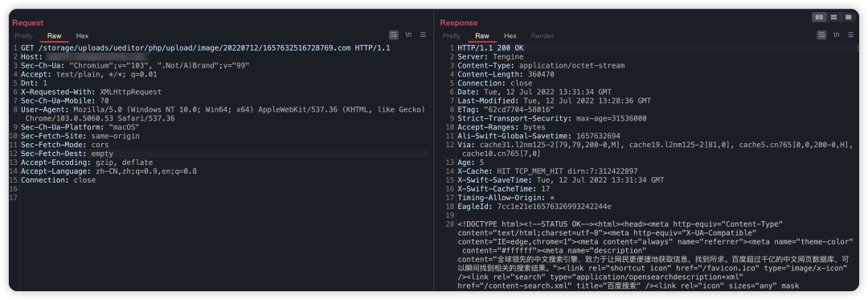Switch Request view to Hex tab
The height and width of the screenshot is (300, 868).
pos(82,35)
